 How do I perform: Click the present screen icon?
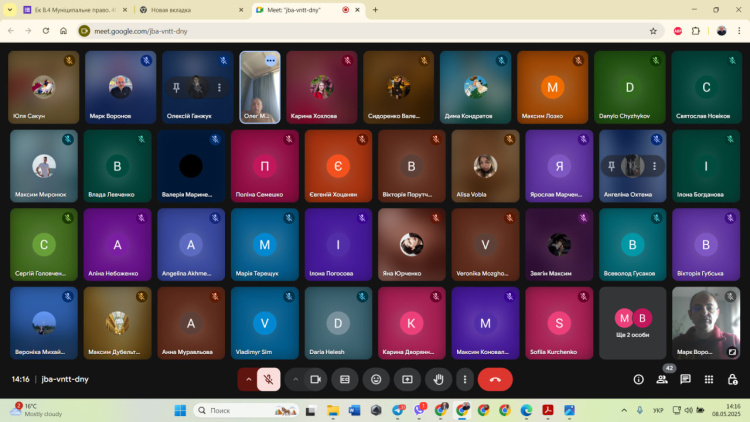(407, 379)
